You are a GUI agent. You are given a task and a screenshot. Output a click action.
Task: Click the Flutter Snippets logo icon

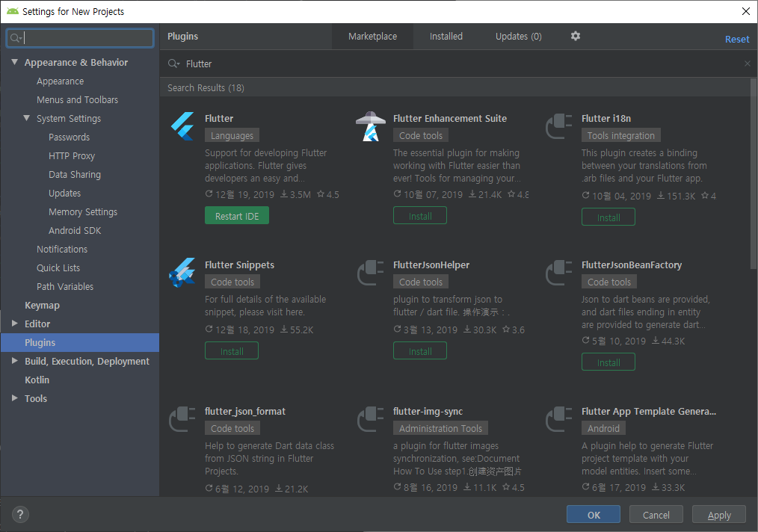coord(182,273)
